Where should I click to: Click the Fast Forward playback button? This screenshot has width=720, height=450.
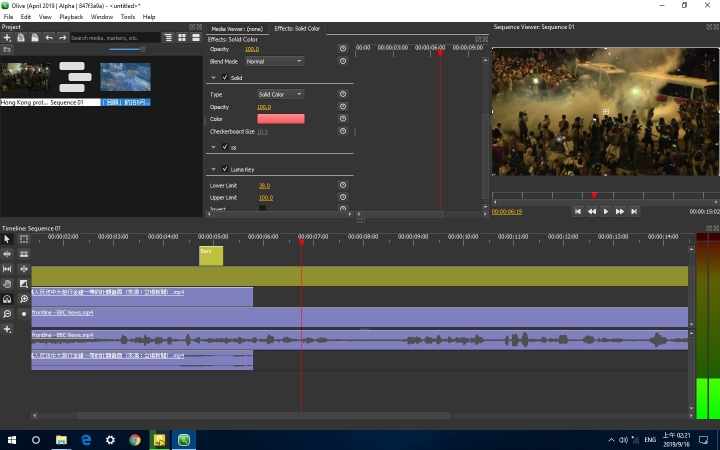[620, 211]
